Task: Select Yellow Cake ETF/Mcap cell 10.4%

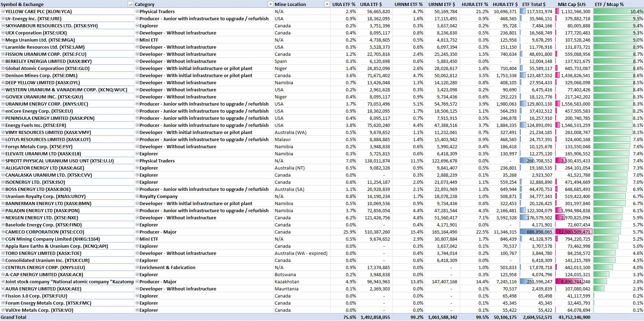Action: (618, 11)
